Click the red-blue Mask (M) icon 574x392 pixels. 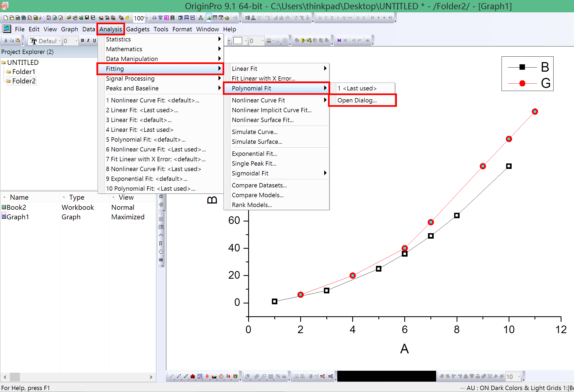[339, 40]
